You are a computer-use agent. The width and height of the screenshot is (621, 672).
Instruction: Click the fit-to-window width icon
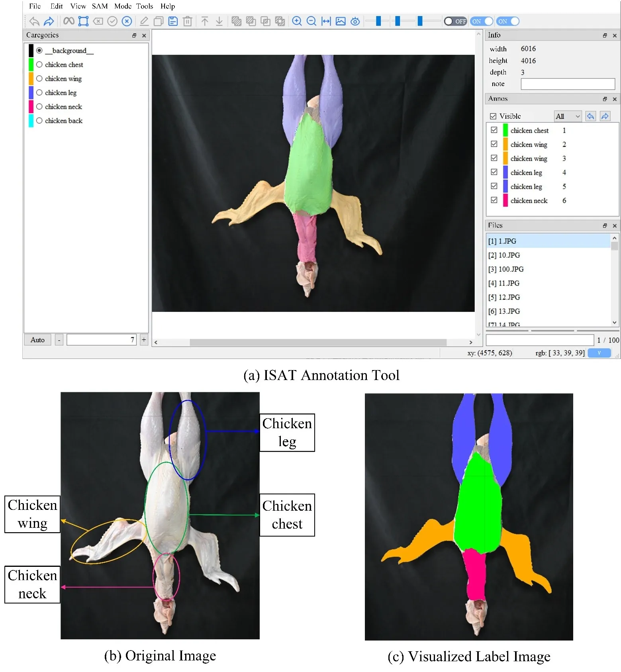point(326,21)
